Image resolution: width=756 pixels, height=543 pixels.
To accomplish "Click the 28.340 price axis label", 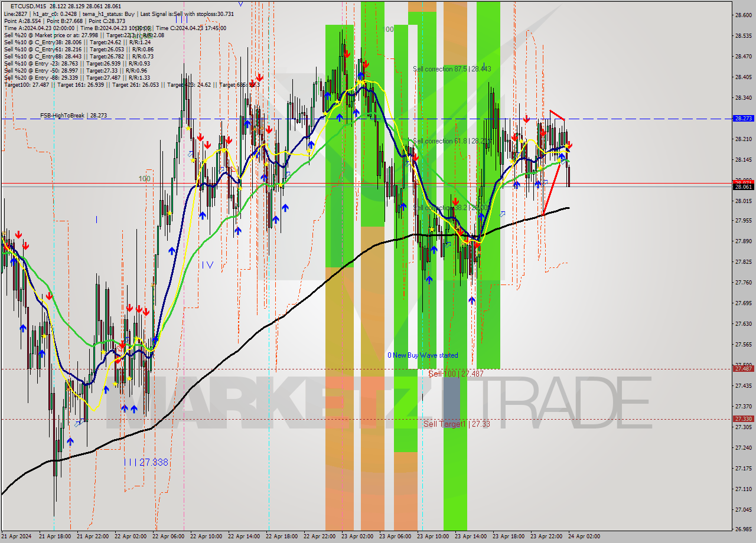I will (x=743, y=98).
